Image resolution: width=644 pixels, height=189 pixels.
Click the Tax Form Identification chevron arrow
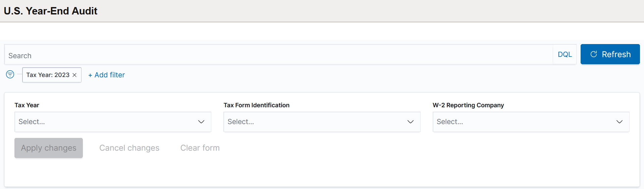pos(410,122)
